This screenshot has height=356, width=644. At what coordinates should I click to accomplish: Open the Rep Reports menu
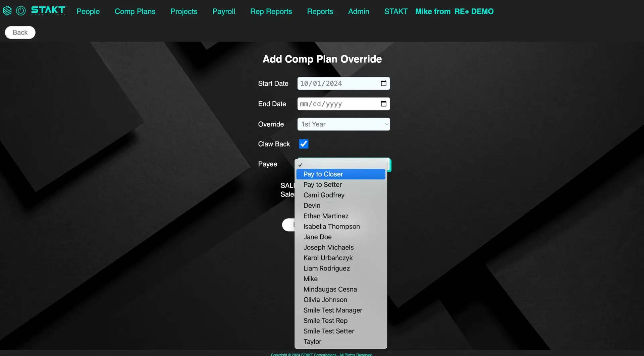pos(271,11)
